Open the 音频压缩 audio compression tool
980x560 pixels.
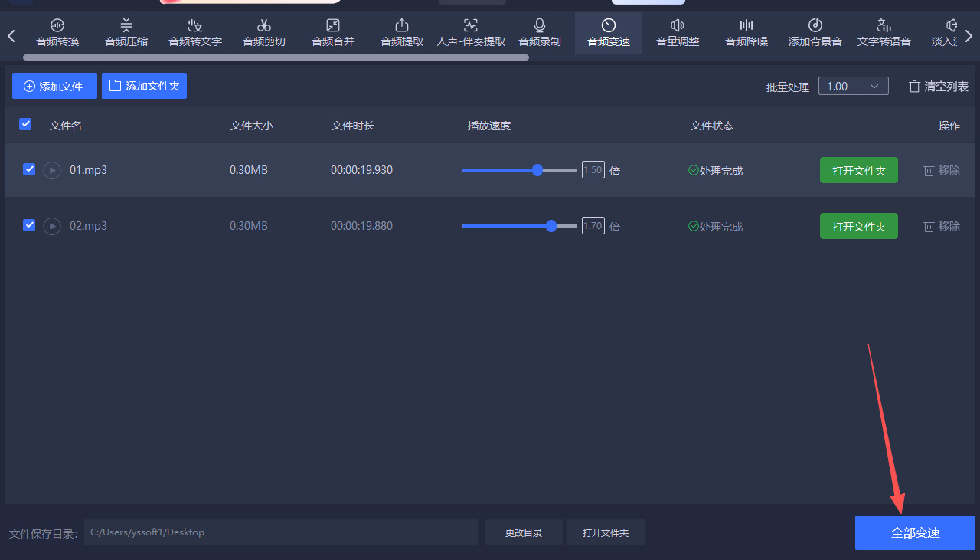click(x=126, y=33)
